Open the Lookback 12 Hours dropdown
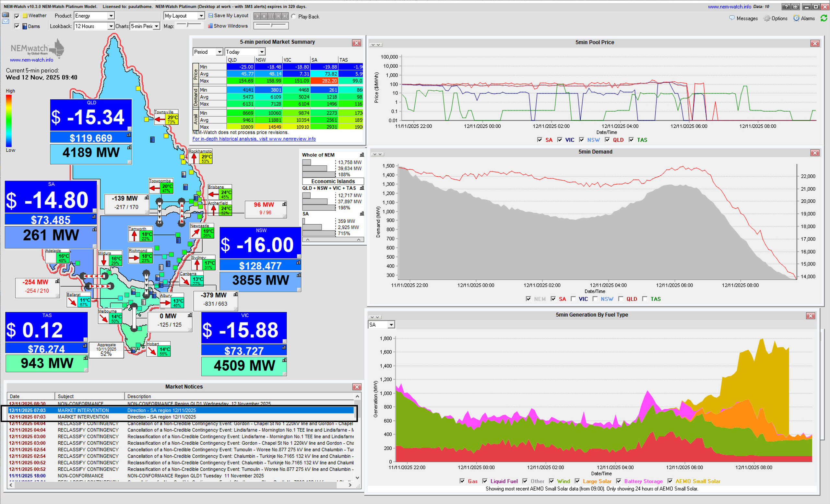This screenshot has height=504, width=830. pos(111,26)
